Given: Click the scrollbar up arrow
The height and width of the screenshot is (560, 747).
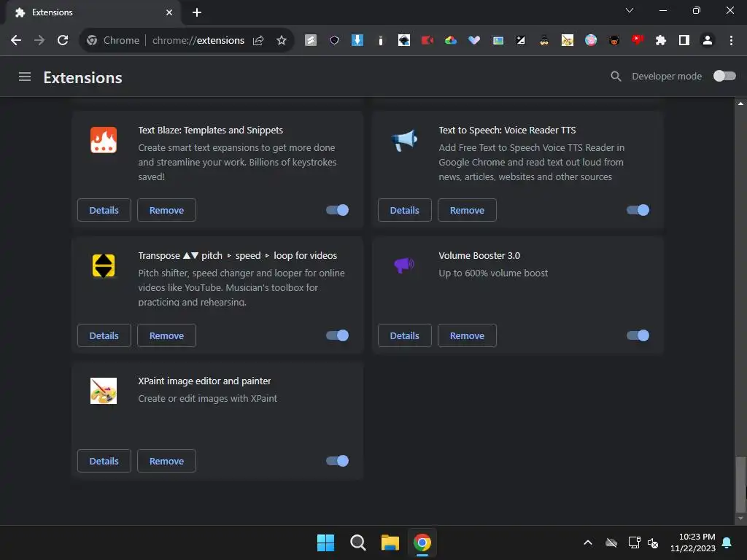Looking at the screenshot, I should click(740, 103).
